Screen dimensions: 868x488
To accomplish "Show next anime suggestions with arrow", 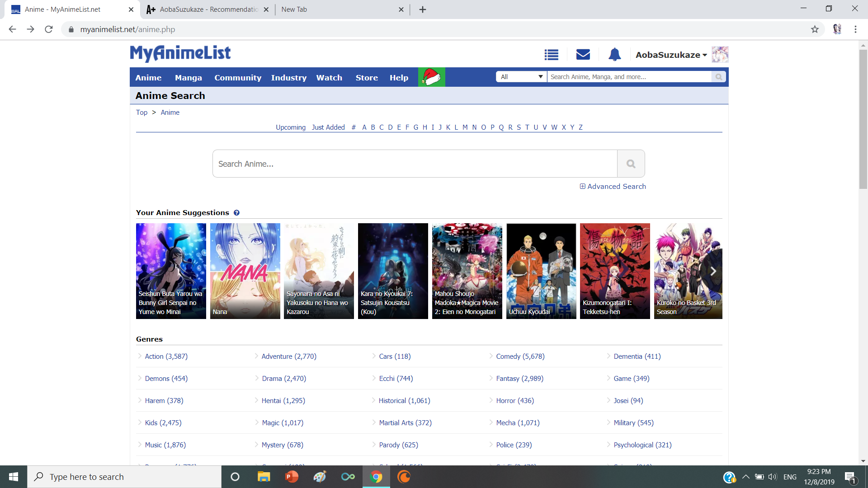I will [713, 271].
